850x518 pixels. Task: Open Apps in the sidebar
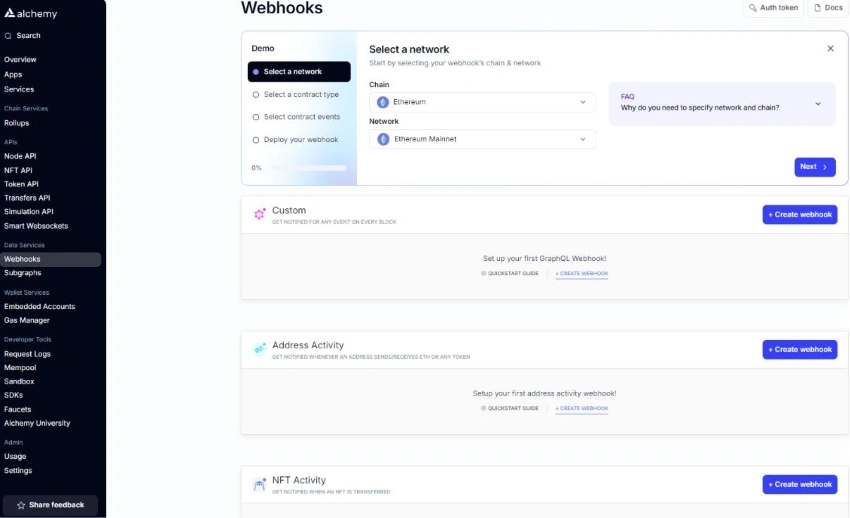click(x=13, y=75)
